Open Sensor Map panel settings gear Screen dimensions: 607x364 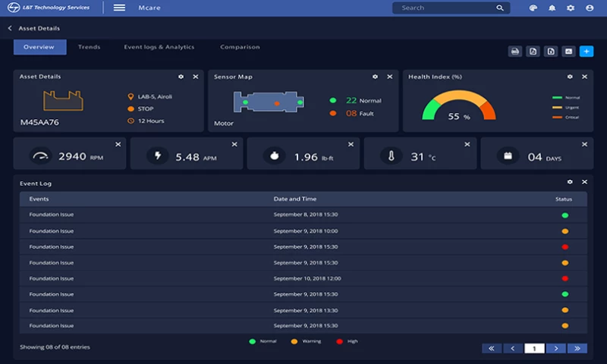[x=375, y=77]
